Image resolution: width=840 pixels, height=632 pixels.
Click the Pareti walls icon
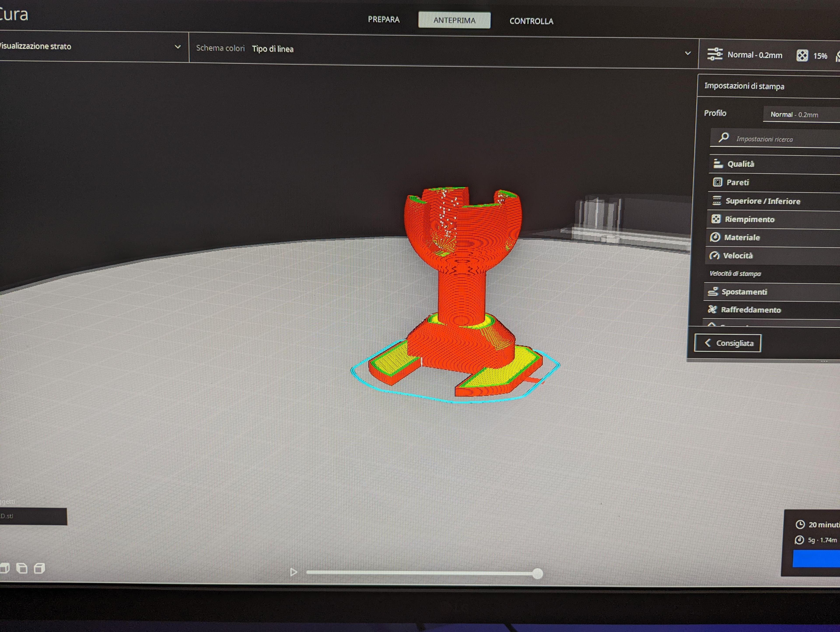coord(717,182)
